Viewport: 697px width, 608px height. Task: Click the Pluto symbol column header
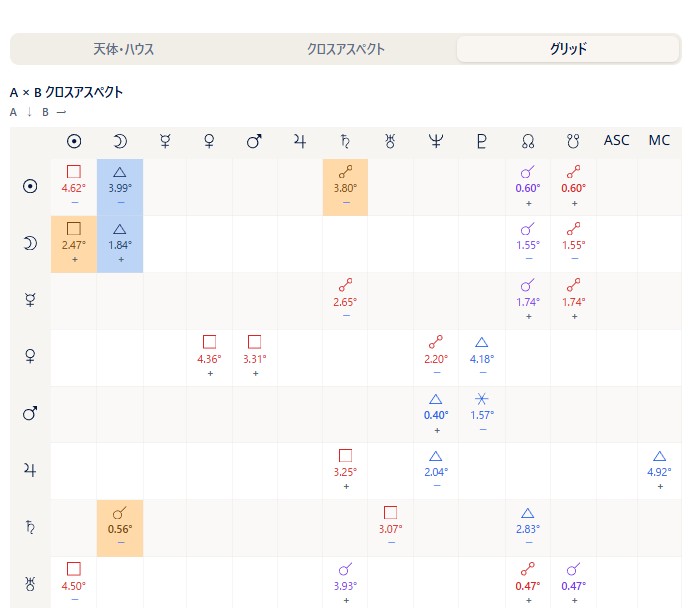pyautogui.click(x=481, y=141)
